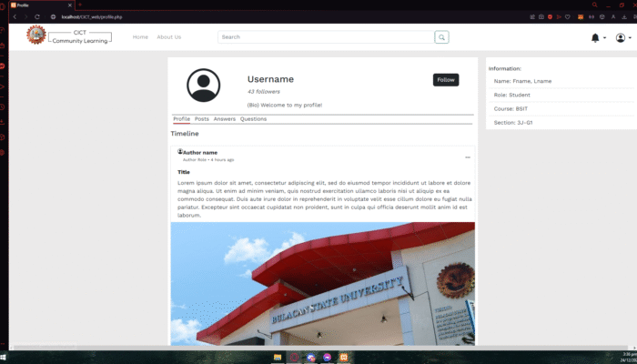
Task: Open the user account avatar menu
Action: (x=621, y=38)
